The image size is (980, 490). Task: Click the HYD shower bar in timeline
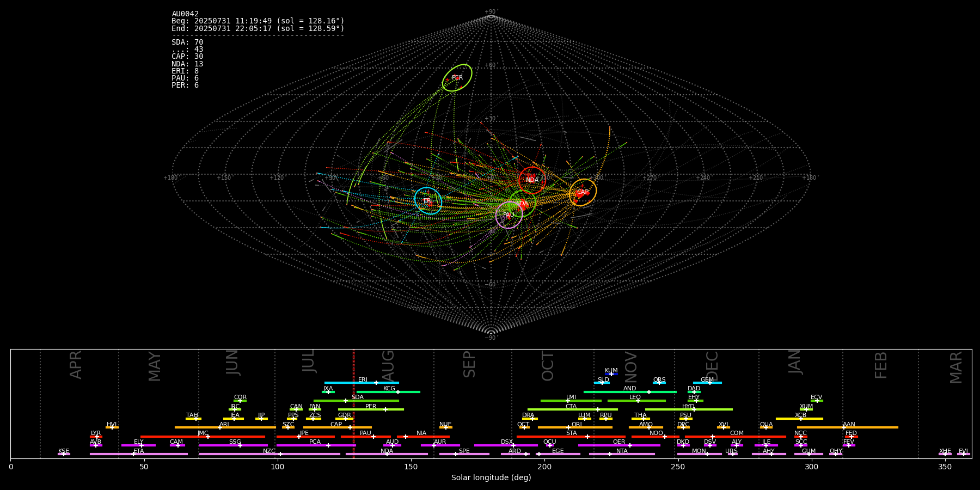[689, 409]
